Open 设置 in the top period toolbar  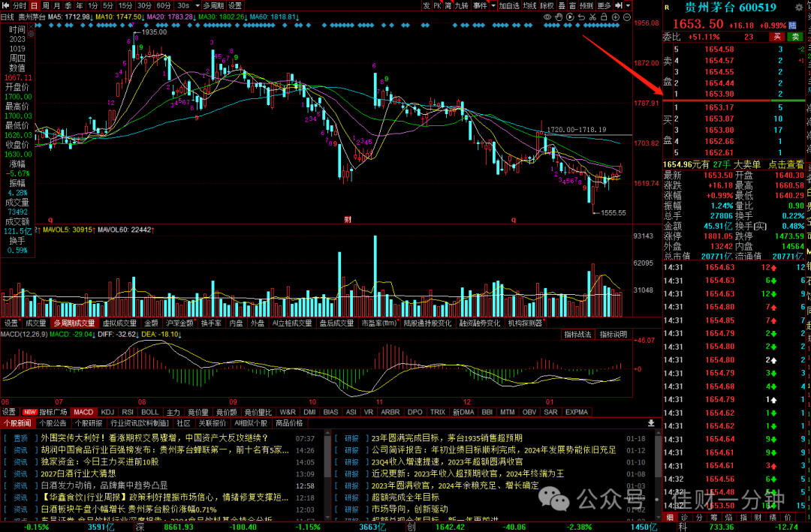point(235,5)
